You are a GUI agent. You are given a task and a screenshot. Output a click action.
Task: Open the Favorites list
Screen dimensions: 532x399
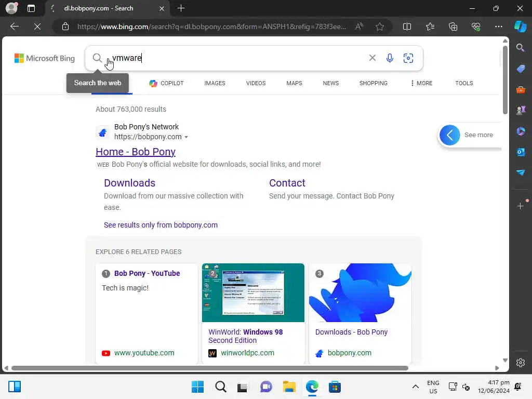coord(430,26)
